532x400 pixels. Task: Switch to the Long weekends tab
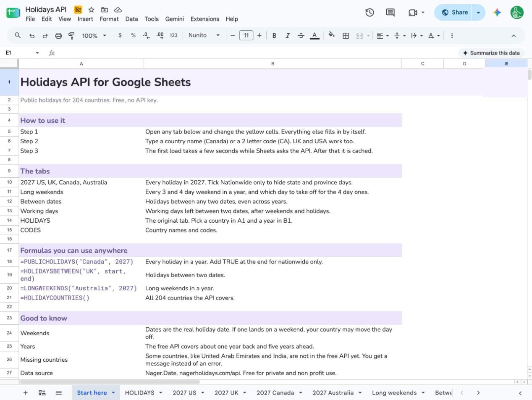point(394,392)
